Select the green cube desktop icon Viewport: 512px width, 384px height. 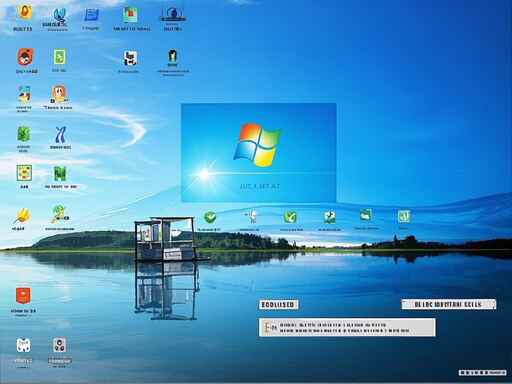click(x=23, y=134)
